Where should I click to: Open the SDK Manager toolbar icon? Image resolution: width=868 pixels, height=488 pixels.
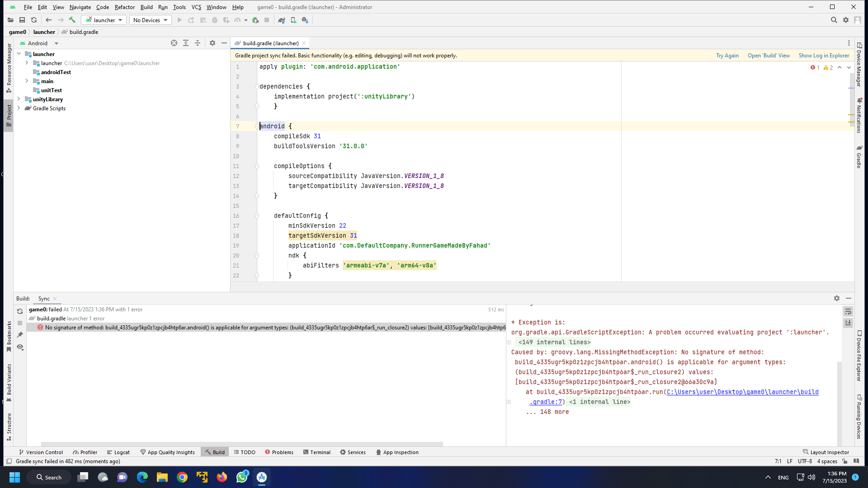coord(305,20)
